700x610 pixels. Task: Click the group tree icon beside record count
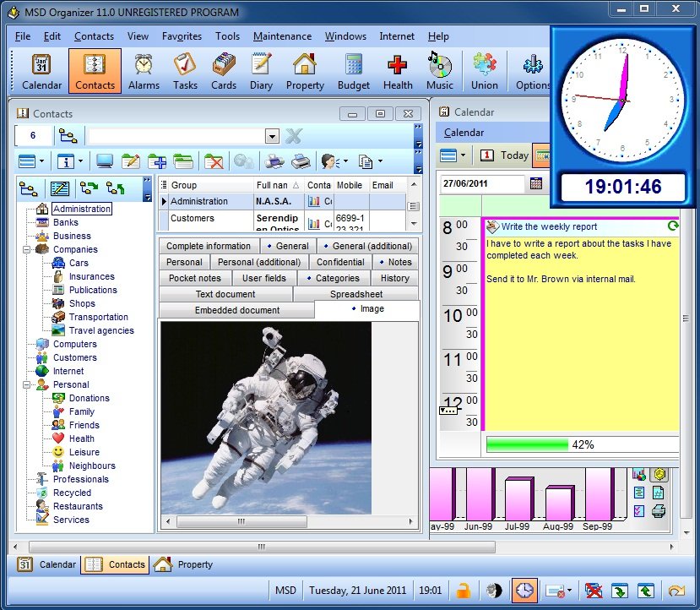[x=68, y=136]
